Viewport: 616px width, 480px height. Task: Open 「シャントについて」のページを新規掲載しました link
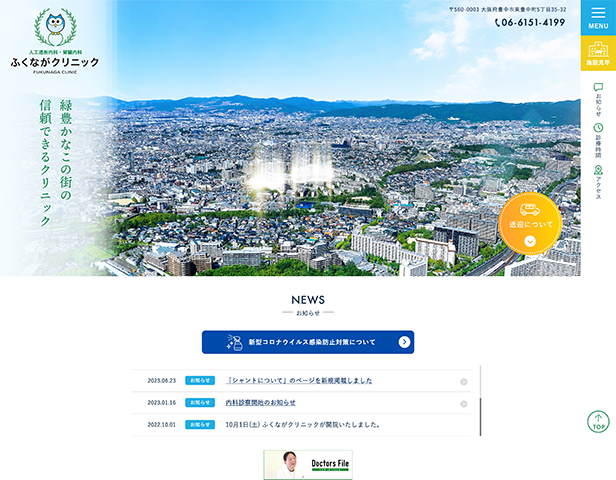(299, 381)
